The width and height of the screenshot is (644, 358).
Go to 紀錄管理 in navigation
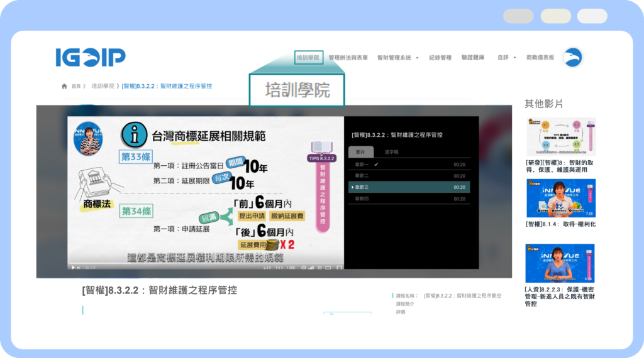pyautogui.click(x=440, y=58)
